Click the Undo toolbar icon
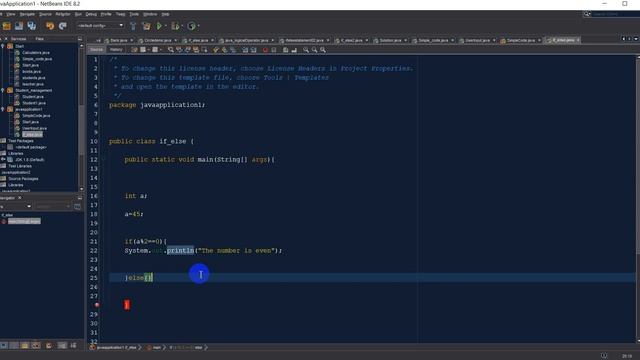This screenshot has width=640, height=360. 50,26
